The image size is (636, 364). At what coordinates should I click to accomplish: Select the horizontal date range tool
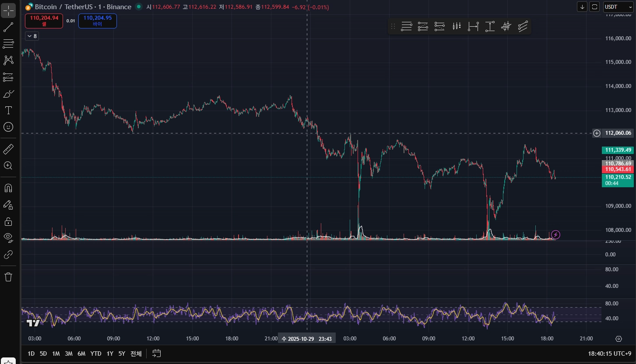pyautogui.click(x=473, y=27)
